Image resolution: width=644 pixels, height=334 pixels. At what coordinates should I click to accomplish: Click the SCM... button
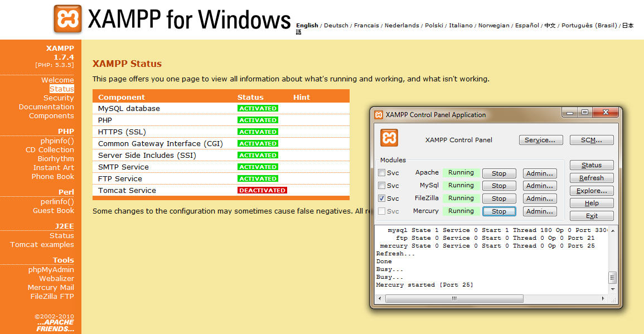click(591, 140)
